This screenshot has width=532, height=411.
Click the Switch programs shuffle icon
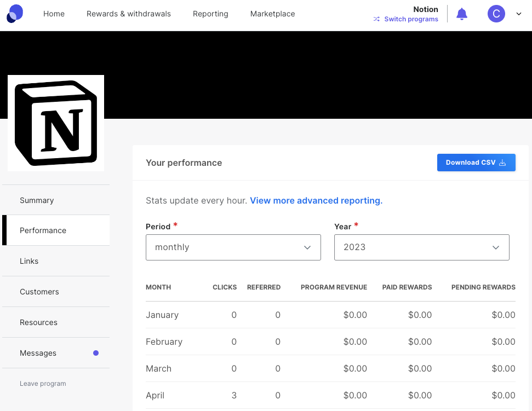point(376,19)
